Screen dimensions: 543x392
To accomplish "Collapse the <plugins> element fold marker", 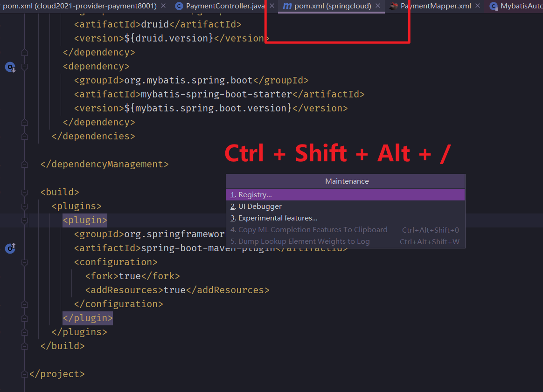I will (x=25, y=206).
